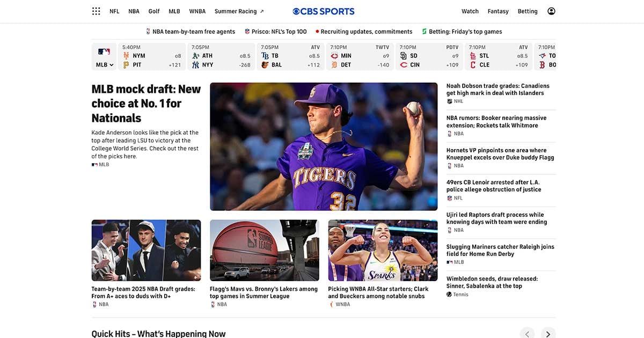Open the MLB menu item
644x338 pixels.
point(174,11)
